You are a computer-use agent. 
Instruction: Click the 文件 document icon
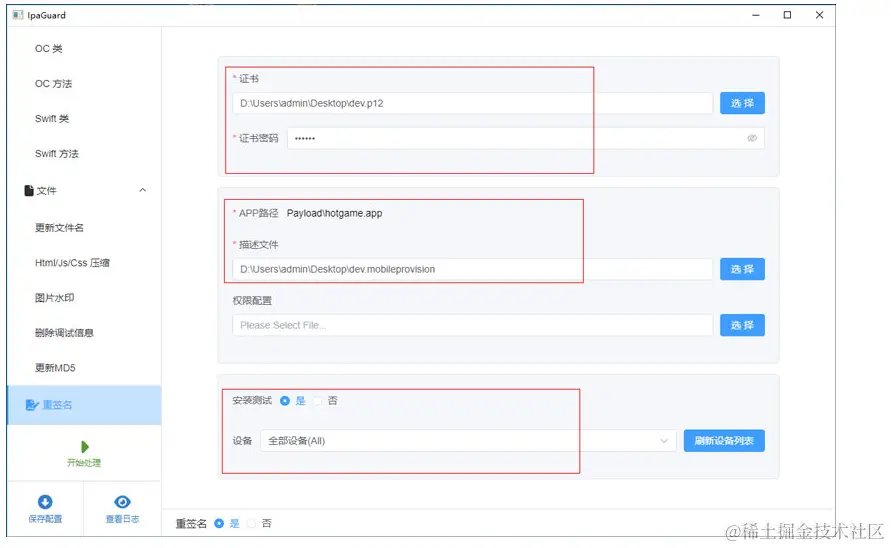click(29, 190)
